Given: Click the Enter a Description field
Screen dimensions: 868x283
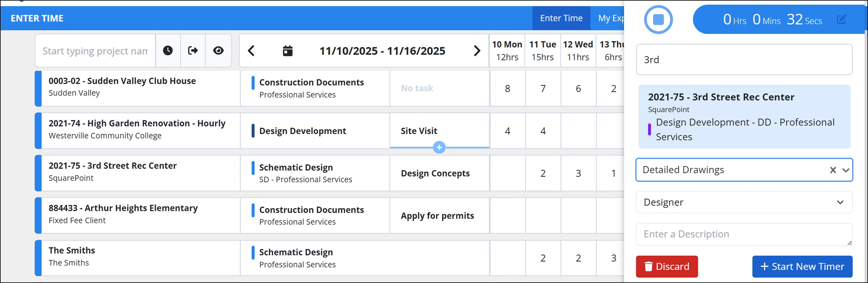Looking at the screenshot, I should pos(744,234).
